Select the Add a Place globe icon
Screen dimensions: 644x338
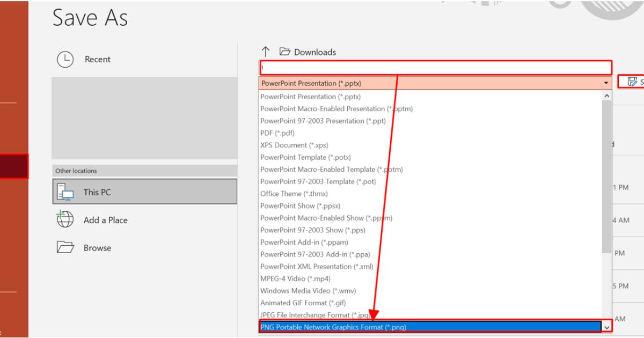pyautogui.click(x=64, y=219)
